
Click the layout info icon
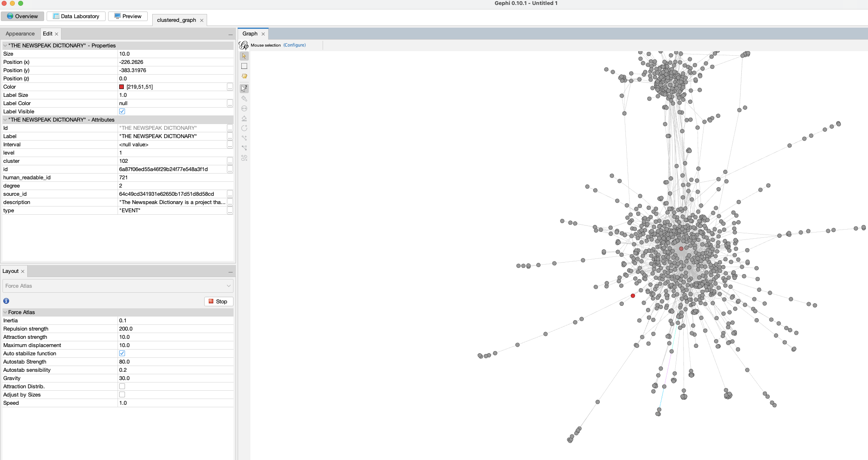tap(6, 301)
